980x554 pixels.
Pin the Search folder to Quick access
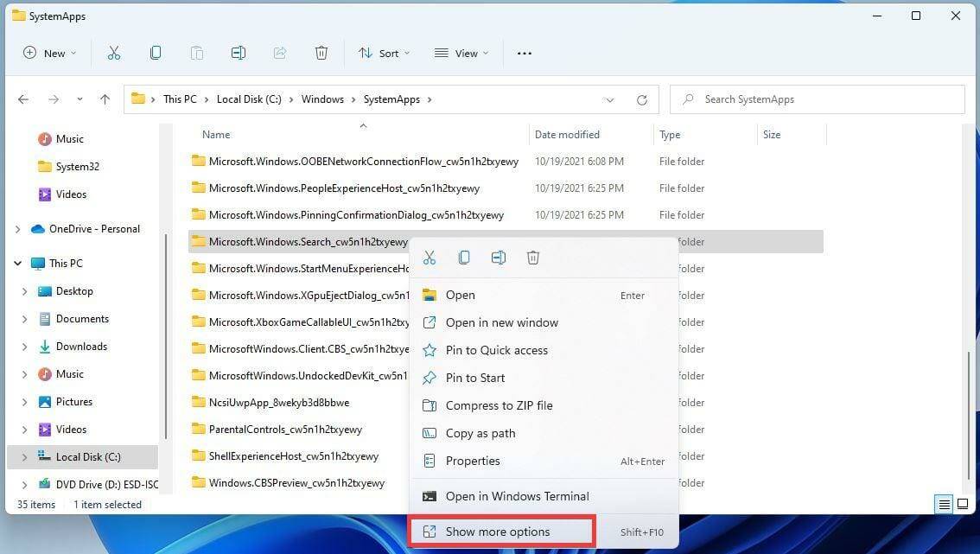pos(497,350)
